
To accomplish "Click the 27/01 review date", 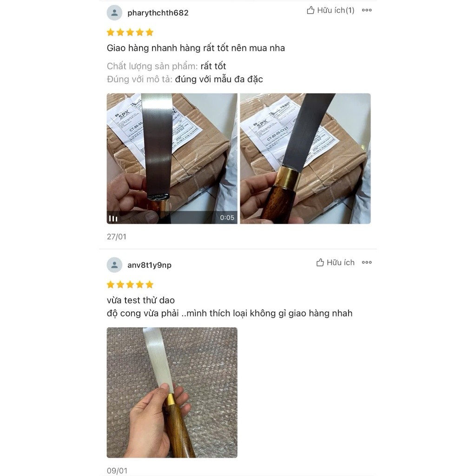I will [x=117, y=237].
